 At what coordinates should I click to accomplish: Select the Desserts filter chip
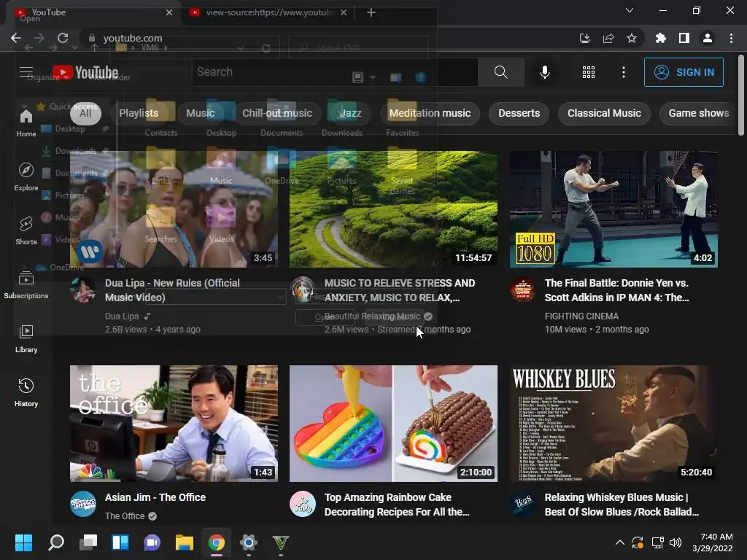[x=519, y=113]
